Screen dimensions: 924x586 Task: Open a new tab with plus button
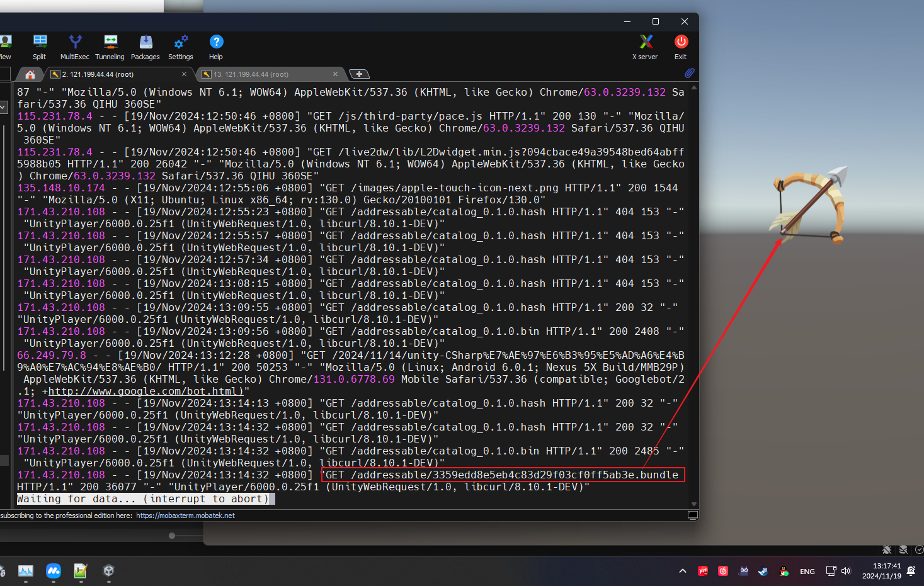point(359,74)
